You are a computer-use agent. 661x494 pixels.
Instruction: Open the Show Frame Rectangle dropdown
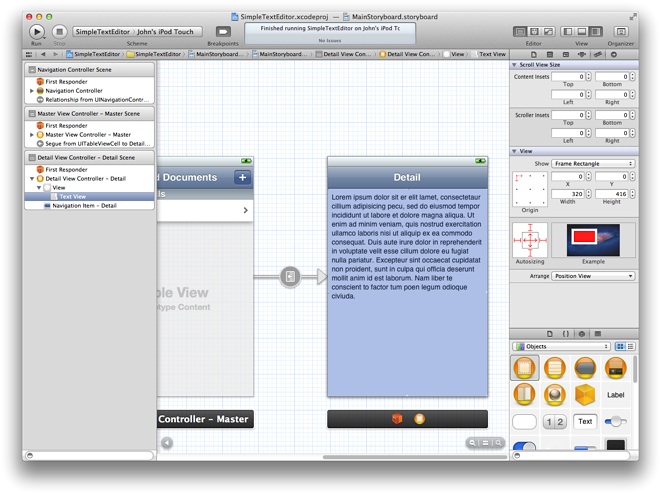tap(594, 163)
